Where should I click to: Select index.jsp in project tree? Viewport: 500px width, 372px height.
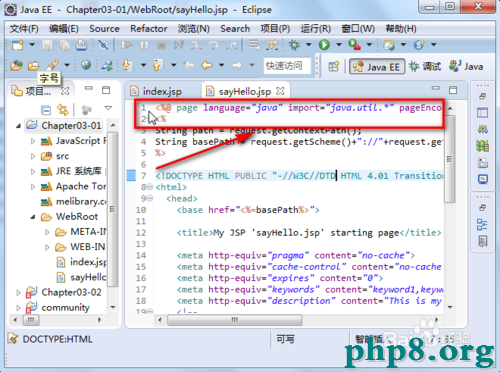[82, 262]
